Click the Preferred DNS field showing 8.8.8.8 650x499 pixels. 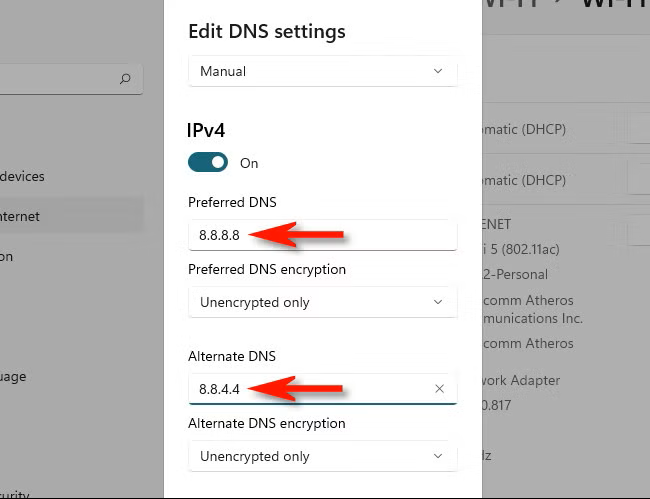[322, 235]
